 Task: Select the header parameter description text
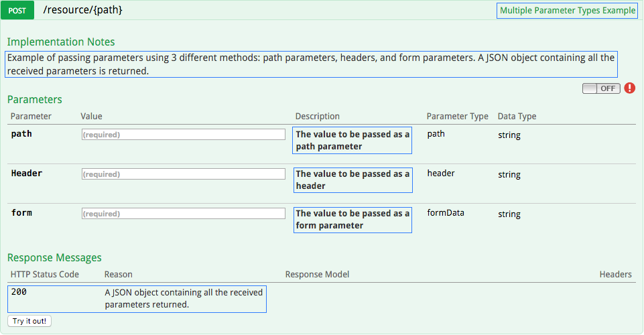point(352,180)
